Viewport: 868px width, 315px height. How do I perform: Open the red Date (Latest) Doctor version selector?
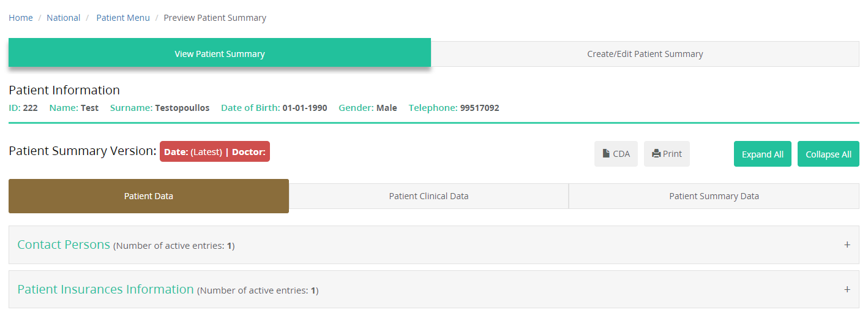coord(215,152)
